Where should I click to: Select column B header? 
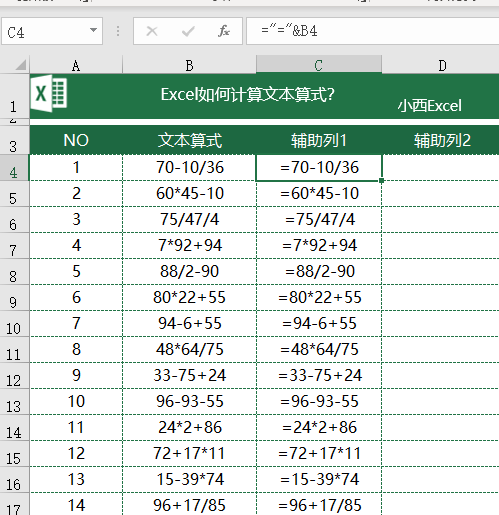(x=189, y=65)
